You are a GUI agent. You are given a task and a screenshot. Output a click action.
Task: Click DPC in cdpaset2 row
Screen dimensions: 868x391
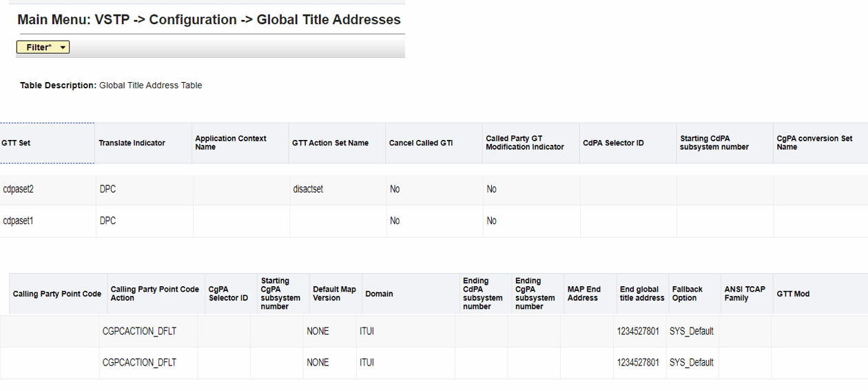(108, 189)
